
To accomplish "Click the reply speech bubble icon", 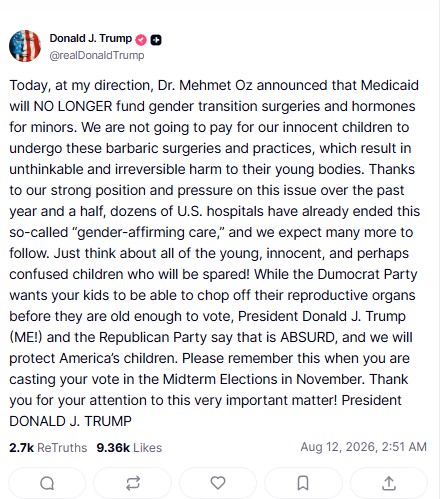I will tap(47, 483).
